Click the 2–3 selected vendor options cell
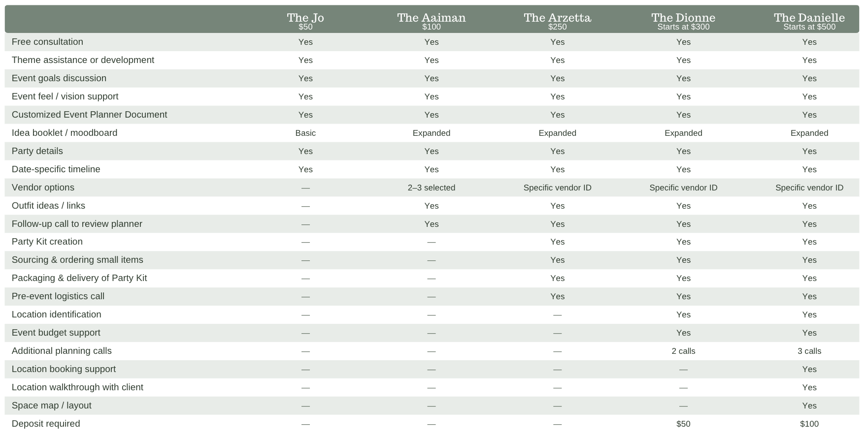The image size is (868, 438). pos(432,188)
